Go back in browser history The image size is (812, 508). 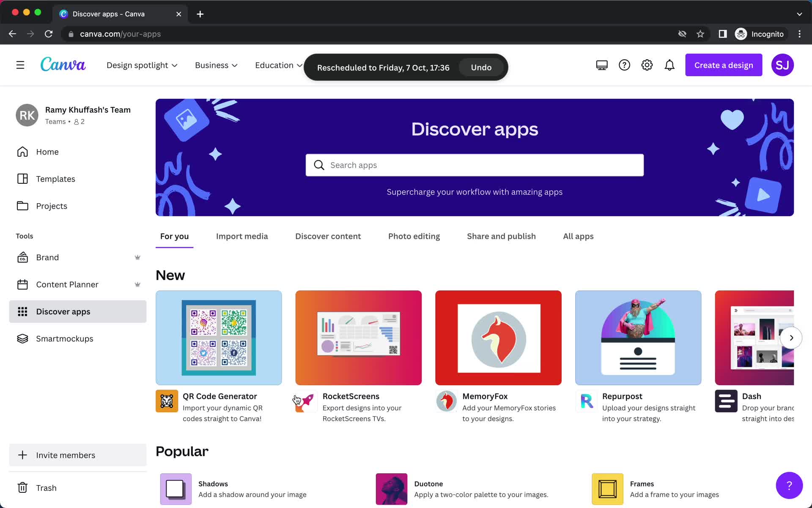point(12,34)
